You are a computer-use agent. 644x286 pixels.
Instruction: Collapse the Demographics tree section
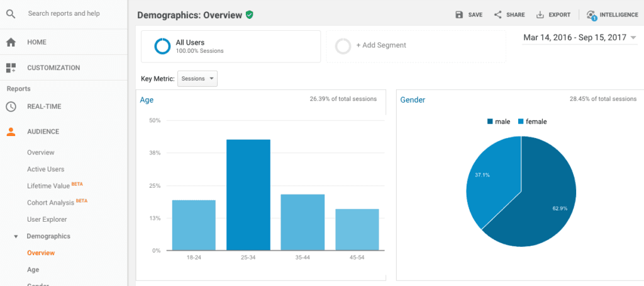16,236
